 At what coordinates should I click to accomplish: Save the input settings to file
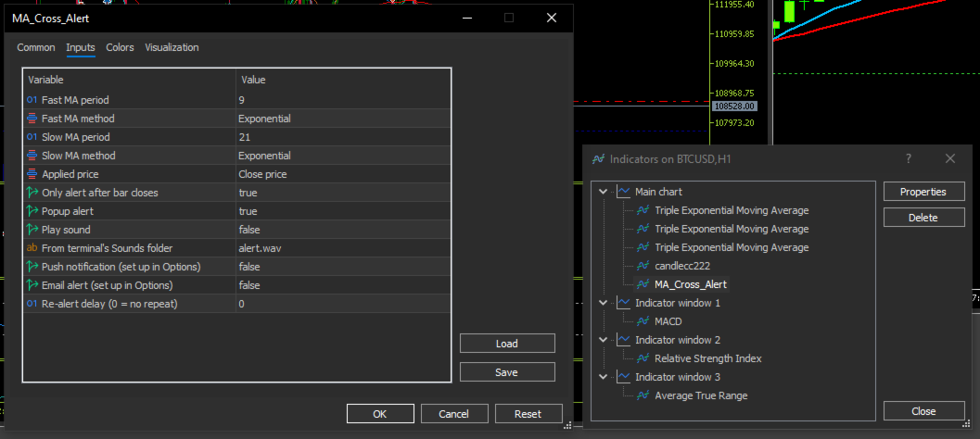pos(507,372)
